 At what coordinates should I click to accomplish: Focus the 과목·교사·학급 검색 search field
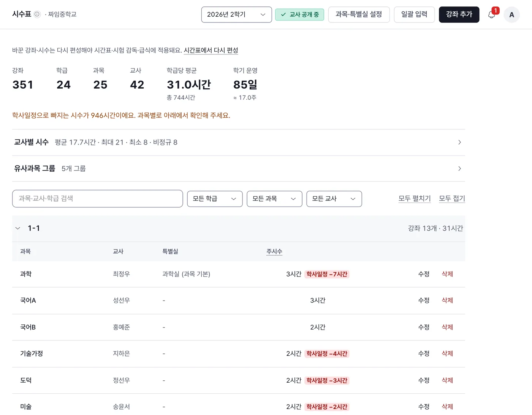98,199
